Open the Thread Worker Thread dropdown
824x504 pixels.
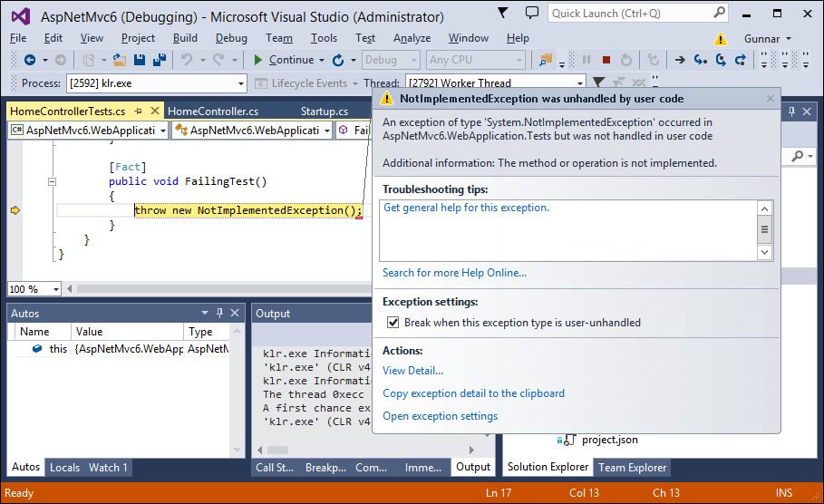(579, 83)
